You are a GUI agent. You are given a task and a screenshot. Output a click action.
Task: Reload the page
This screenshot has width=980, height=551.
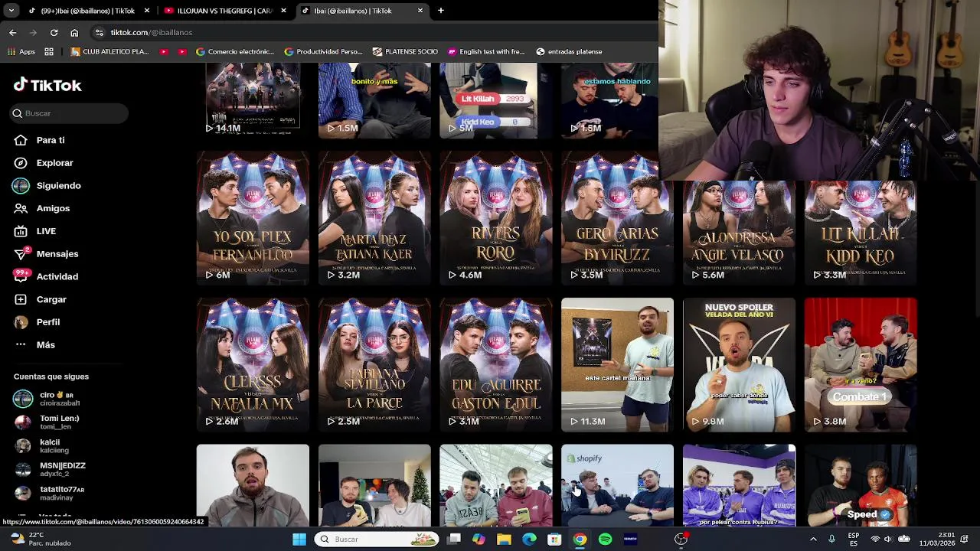(54, 32)
